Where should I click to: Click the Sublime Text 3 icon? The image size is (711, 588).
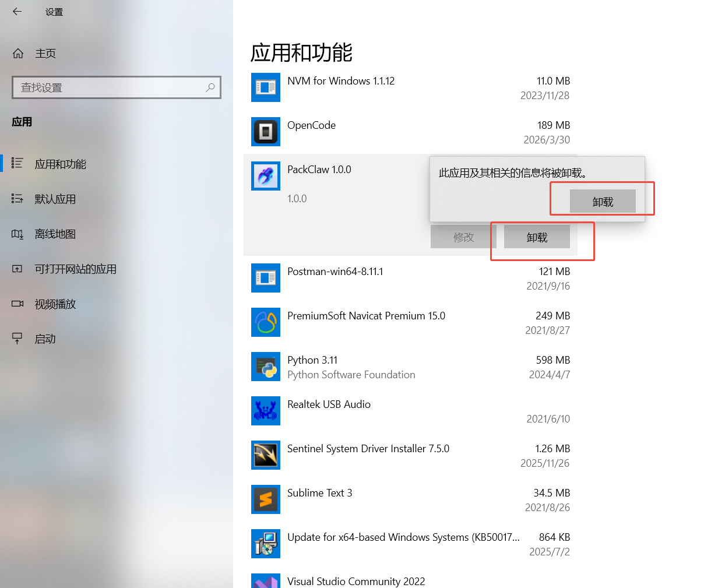coord(266,499)
